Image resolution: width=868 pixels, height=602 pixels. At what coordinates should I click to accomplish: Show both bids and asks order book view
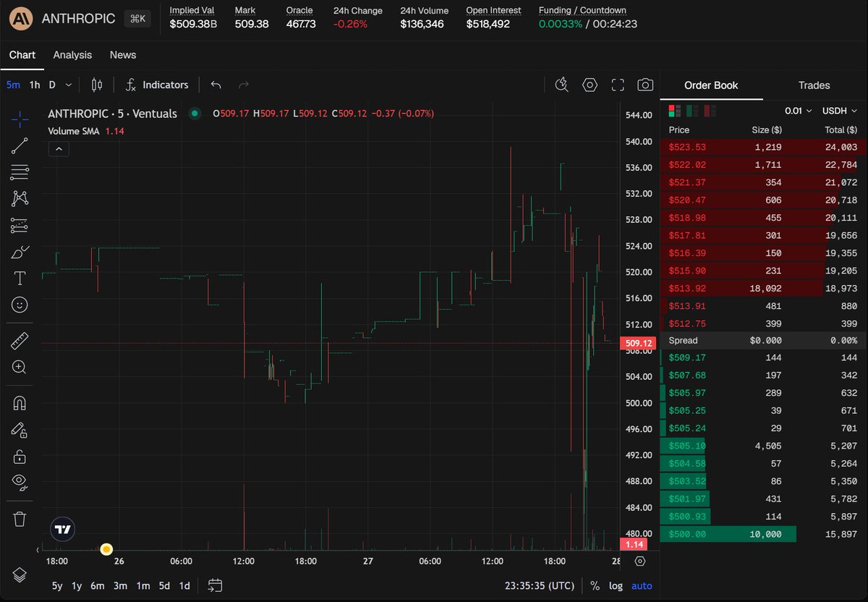674,111
